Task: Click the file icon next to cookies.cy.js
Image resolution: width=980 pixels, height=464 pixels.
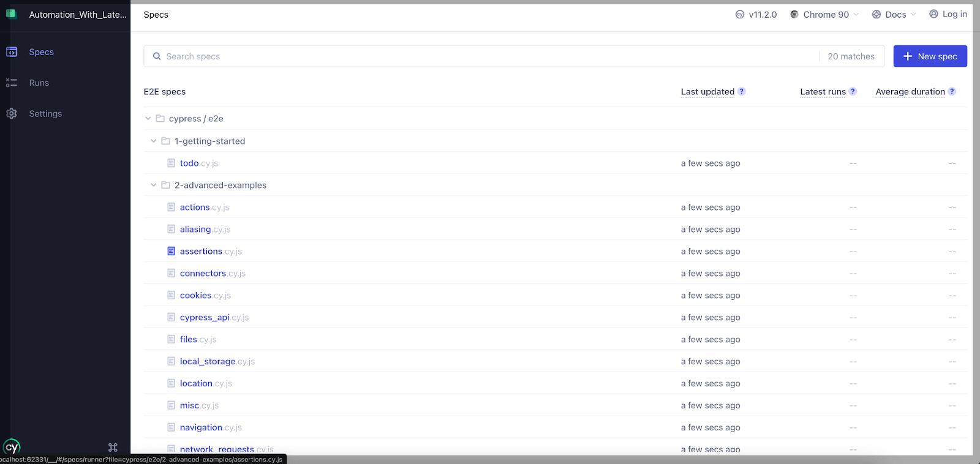Action: point(171,295)
